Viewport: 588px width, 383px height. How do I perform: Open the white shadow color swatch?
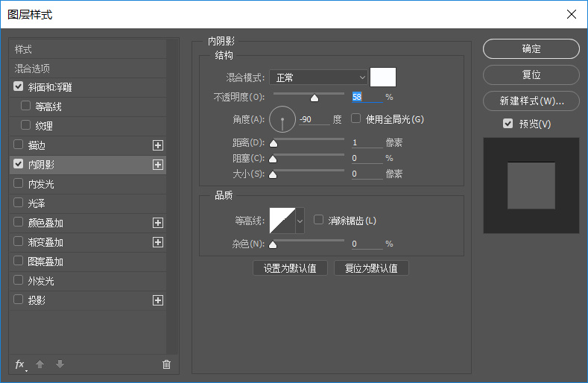(383, 77)
